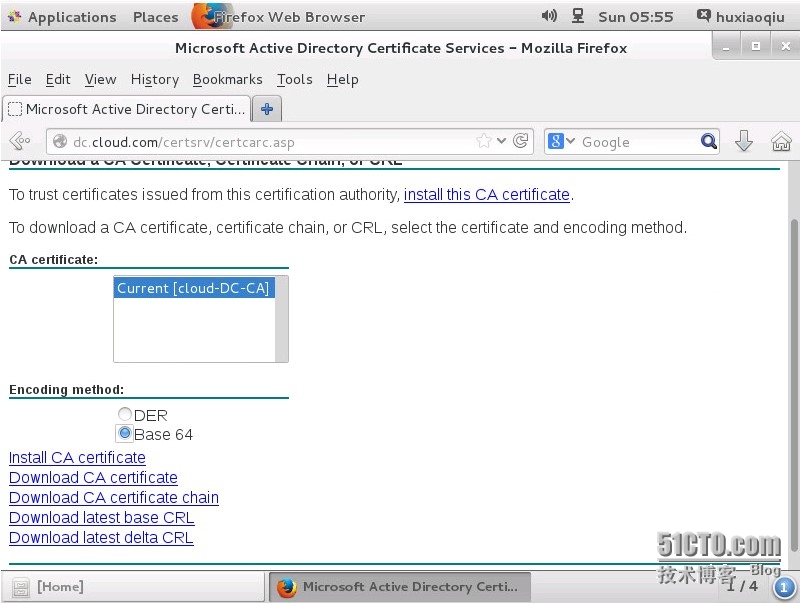This screenshot has width=800, height=603.
Task: Open the History menu
Action: pyautogui.click(x=155, y=80)
